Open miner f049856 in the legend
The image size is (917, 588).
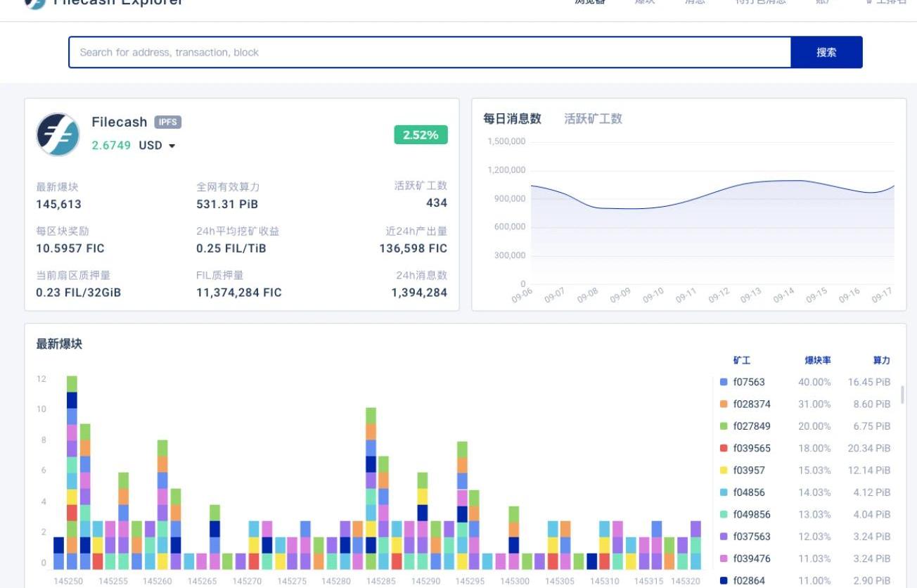tap(752, 515)
